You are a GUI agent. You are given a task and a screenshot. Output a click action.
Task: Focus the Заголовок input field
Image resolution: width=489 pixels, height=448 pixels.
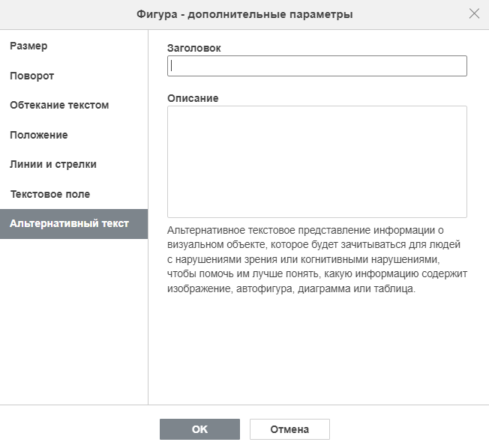(316, 66)
